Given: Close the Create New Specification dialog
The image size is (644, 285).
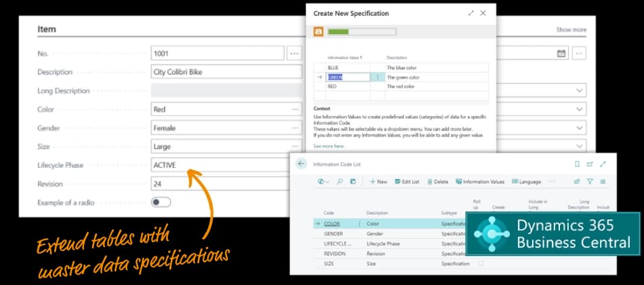Looking at the screenshot, I should tap(483, 13).
